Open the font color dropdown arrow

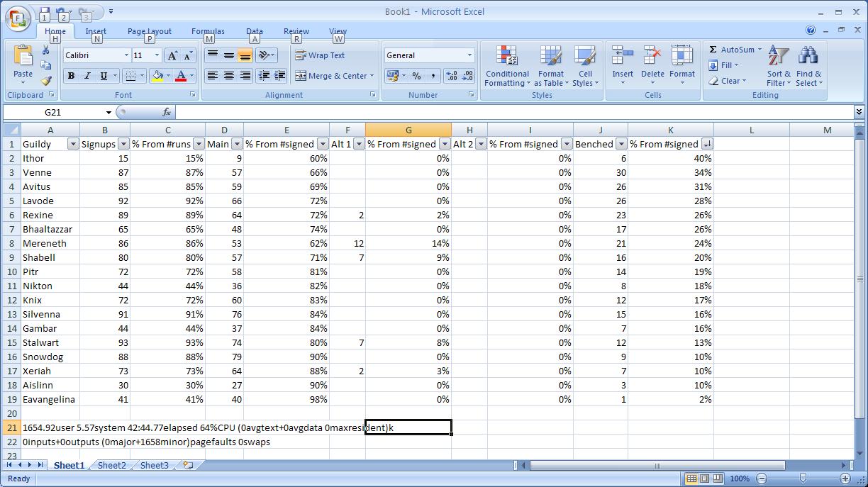tap(191, 76)
